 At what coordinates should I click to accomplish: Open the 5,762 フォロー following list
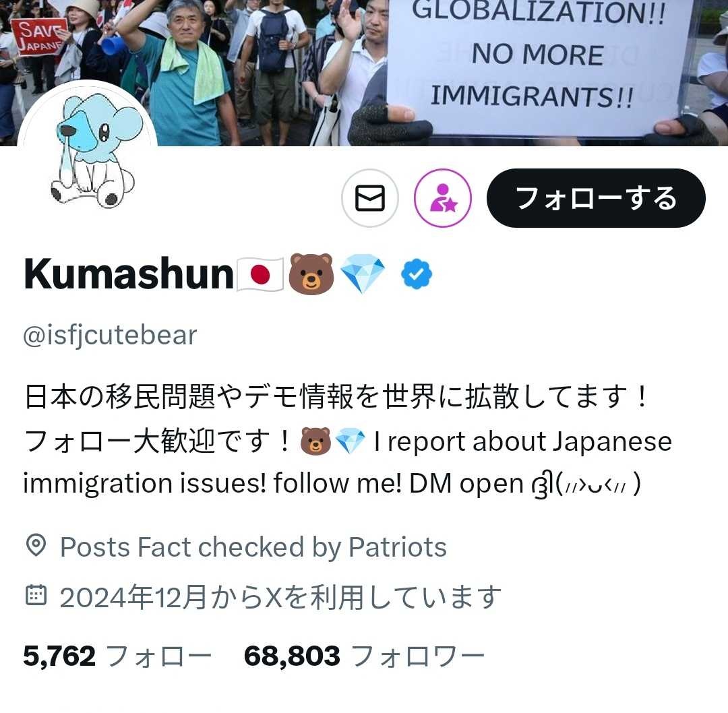(x=117, y=656)
